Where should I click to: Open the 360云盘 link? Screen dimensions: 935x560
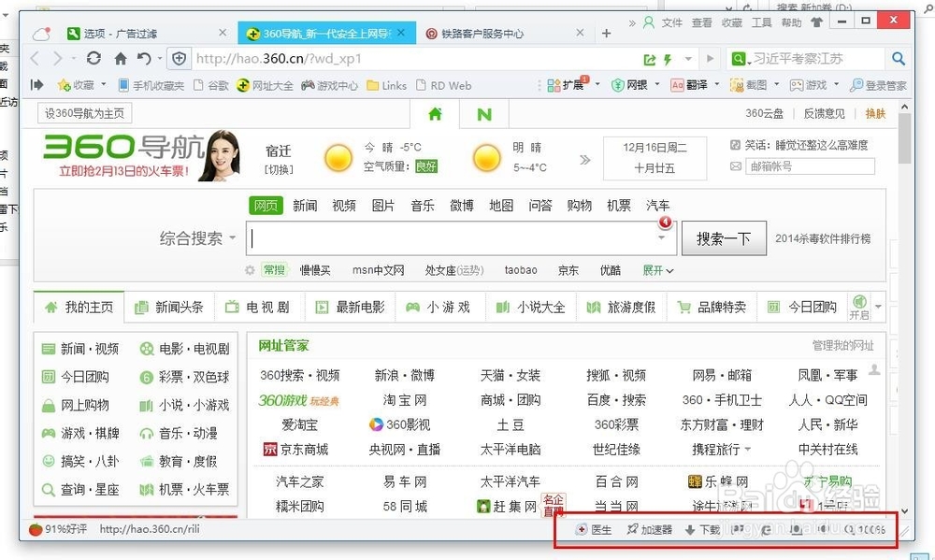pos(764,113)
